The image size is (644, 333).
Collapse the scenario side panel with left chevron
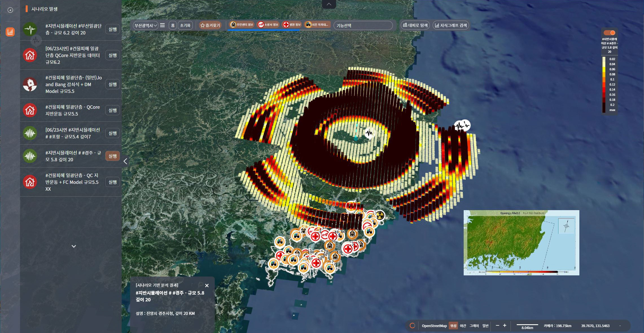pyautogui.click(x=125, y=161)
